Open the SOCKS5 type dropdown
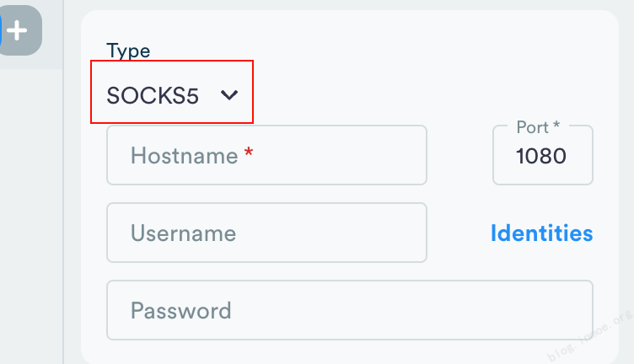 pyautogui.click(x=172, y=95)
